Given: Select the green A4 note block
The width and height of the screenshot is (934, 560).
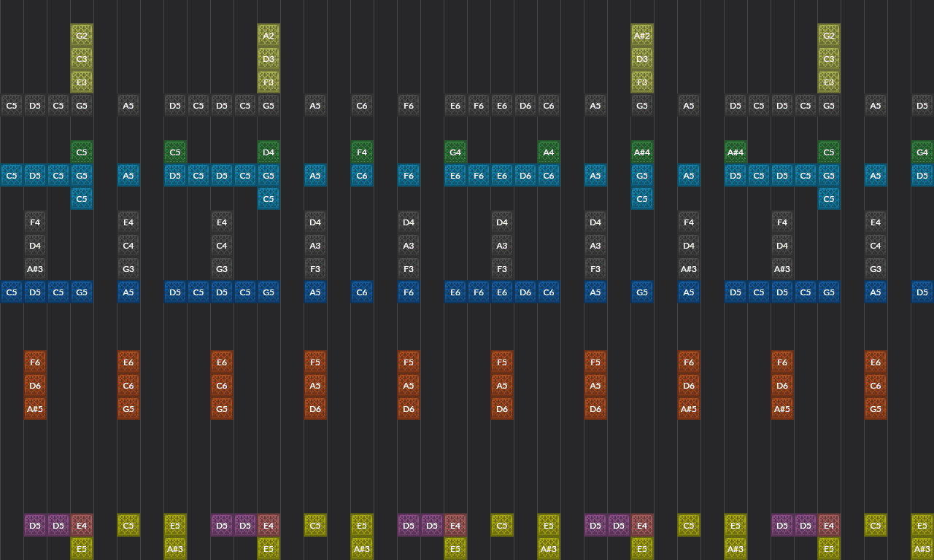Looking at the screenshot, I should pos(549,152).
